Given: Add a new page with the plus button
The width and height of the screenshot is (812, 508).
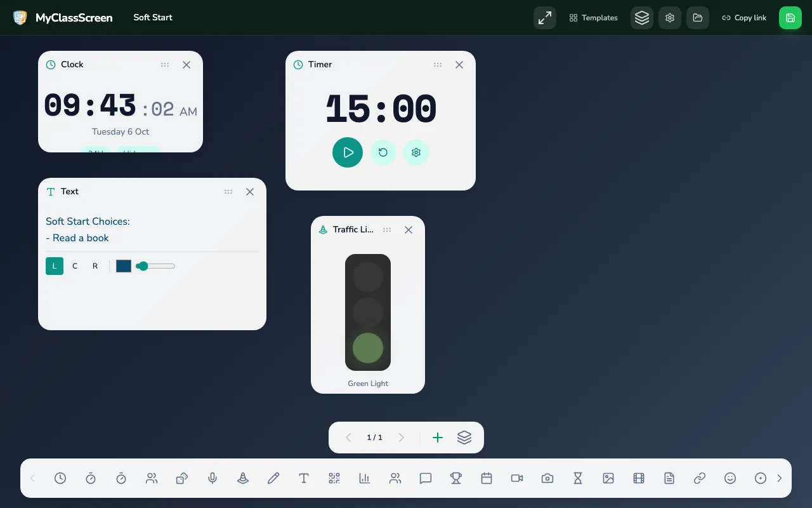Looking at the screenshot, I should [x=438, y=438].
